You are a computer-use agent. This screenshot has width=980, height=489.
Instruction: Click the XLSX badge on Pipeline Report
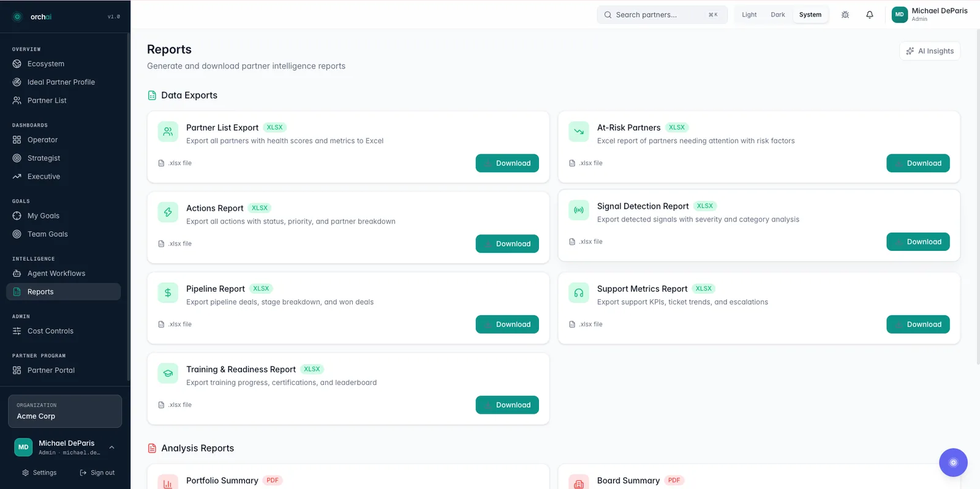click(261, 289)
